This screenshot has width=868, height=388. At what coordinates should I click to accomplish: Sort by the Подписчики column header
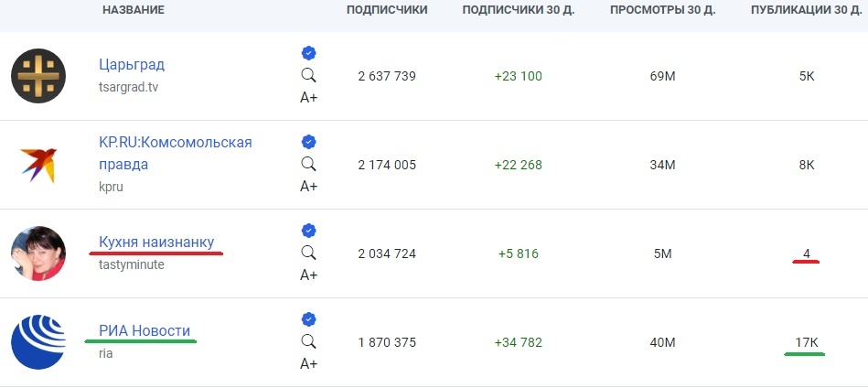pyautogui.click(x=387, y=10)
